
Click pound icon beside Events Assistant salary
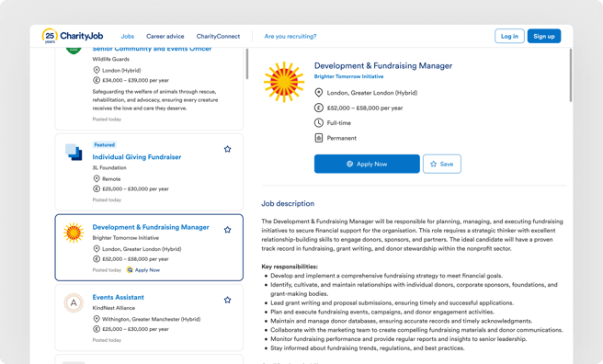[97, 329]
